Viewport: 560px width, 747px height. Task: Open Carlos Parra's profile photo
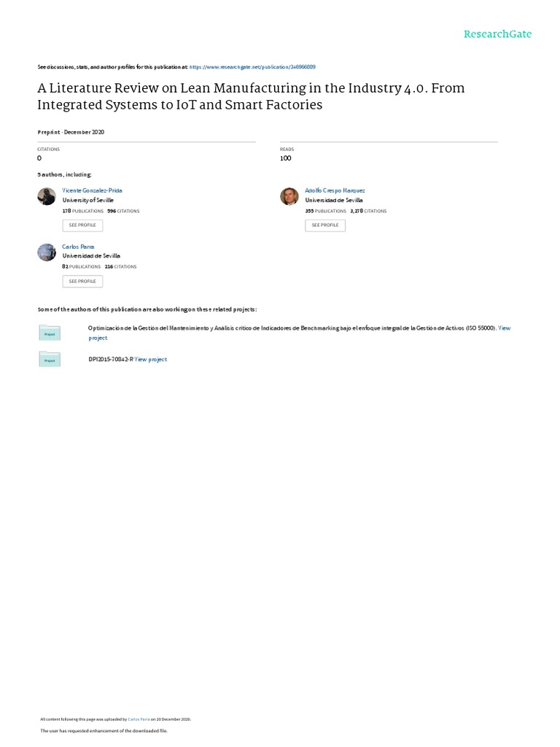[x=47, y=252]
